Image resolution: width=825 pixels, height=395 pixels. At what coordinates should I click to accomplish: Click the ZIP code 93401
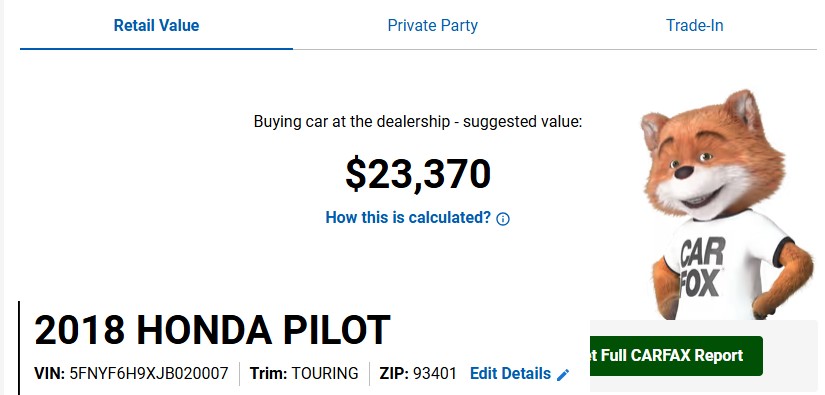click(x=435, y=373)
